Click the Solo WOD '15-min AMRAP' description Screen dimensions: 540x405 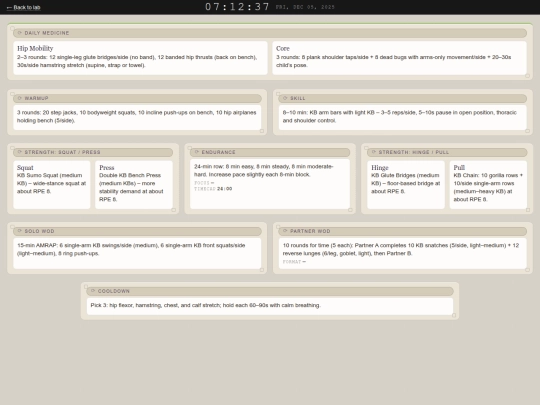tap(131, 249)
